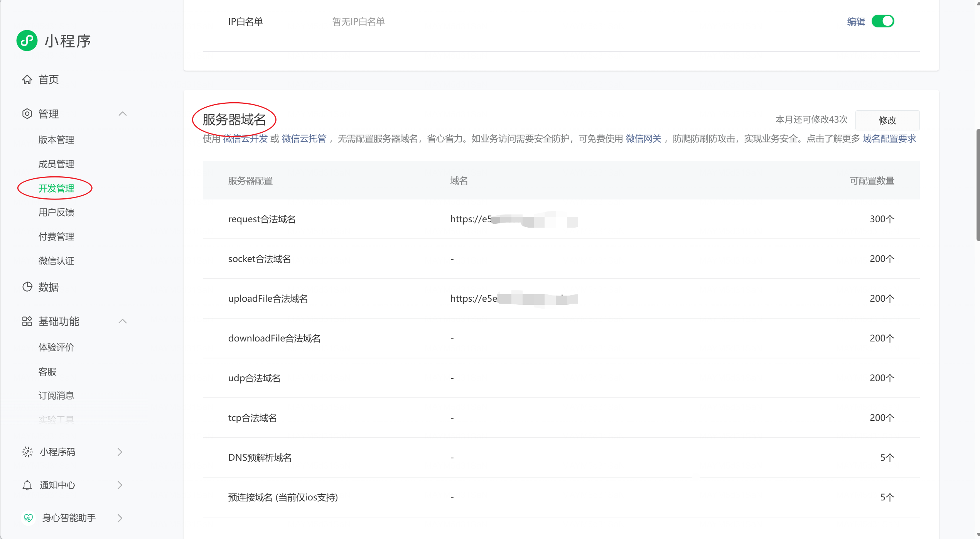Click the green mini program logo

pos(27,41)
